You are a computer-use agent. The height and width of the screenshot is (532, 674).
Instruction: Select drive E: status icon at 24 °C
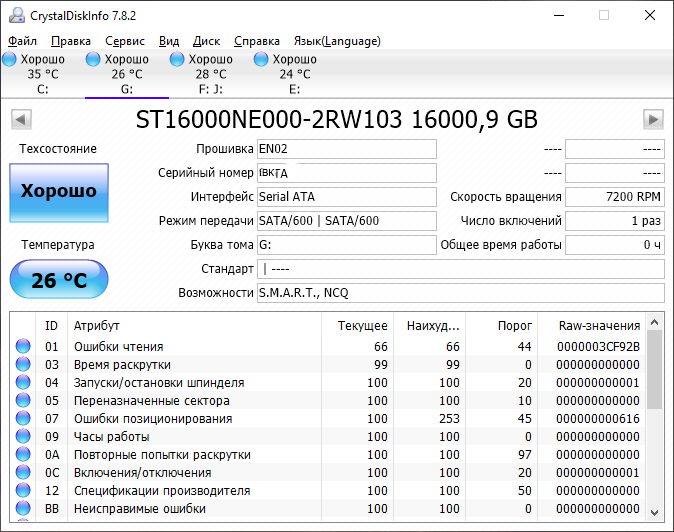[x=261, y=59]
